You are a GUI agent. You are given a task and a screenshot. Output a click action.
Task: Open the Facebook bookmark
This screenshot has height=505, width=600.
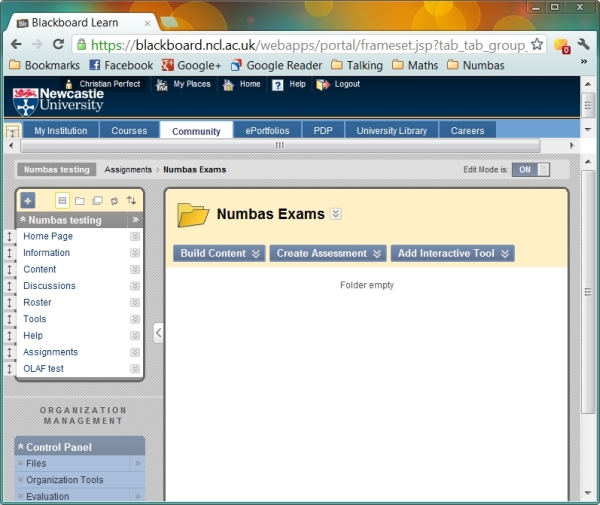[121, 65]
